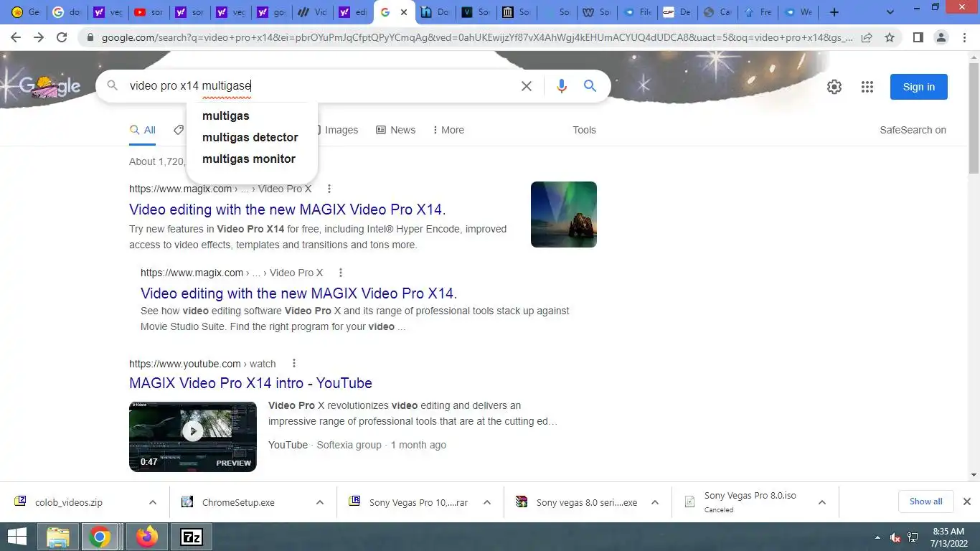Play the YouTube video preview thumbnail
The image size is (980, 551).
(192, 436)
